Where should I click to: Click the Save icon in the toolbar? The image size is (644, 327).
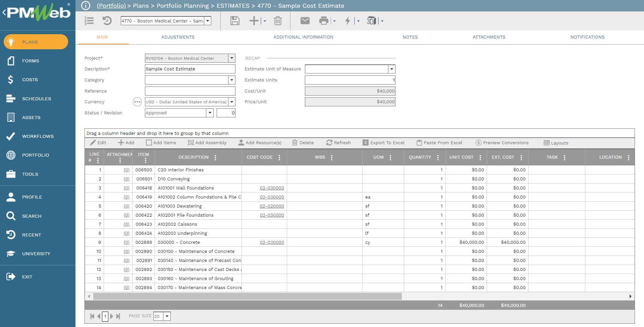coord(234,21)
